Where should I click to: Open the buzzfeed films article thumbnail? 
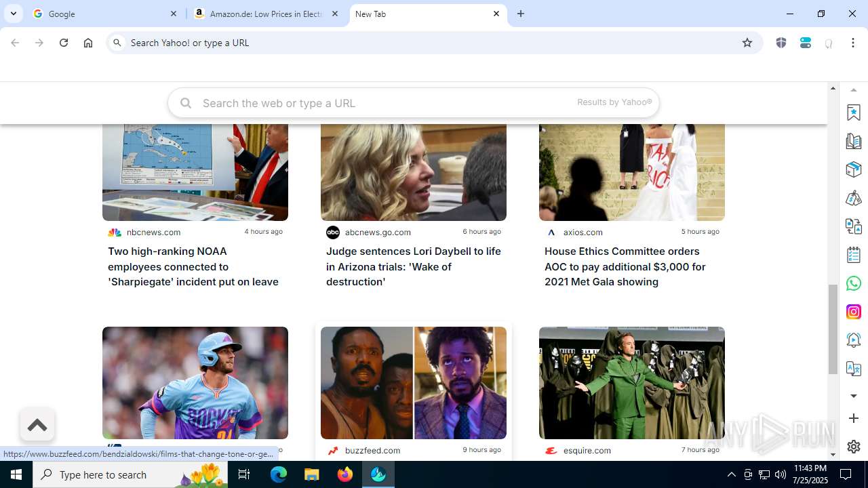(x=414, y=383)
